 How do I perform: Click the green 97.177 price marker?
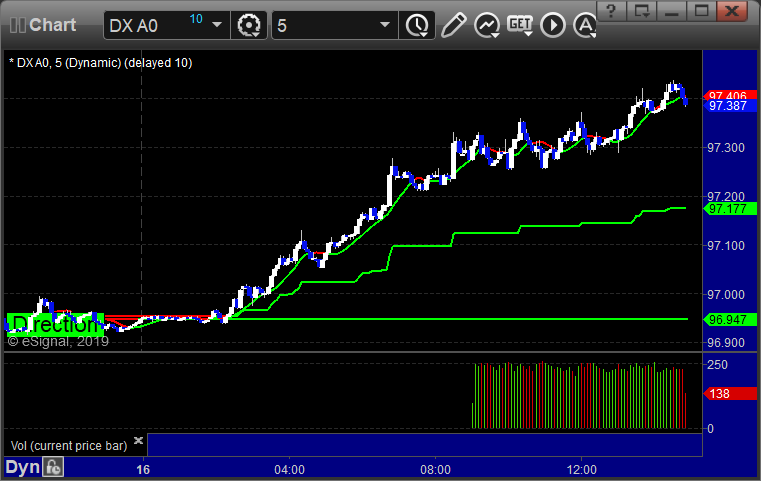click(x=728, y=209)
